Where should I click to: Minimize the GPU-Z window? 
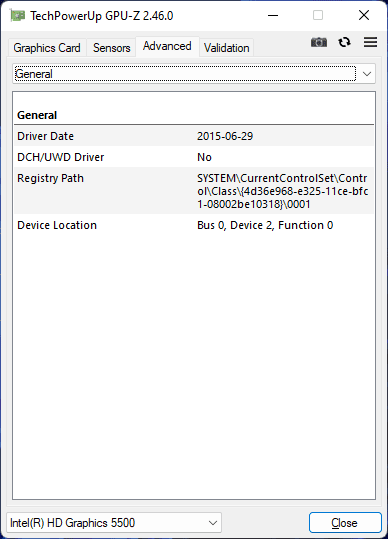[273, 15]
